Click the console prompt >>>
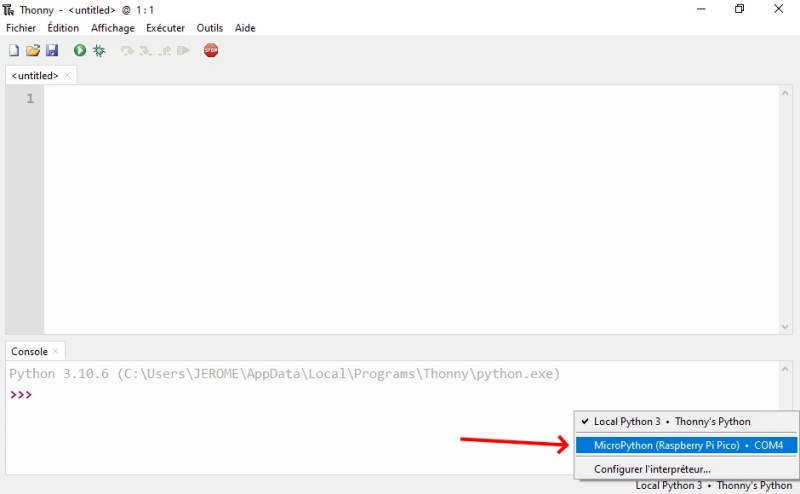The width and height of the screenshot is (800, 494). coord(21,394)
